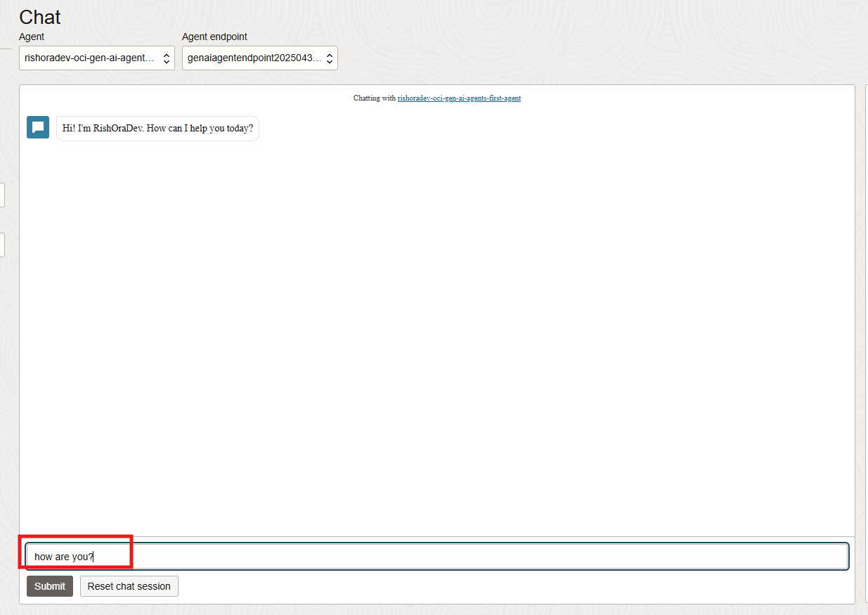Click the empty chat transcript area
This screenshot has width=868, height=615.
(436, 330)
